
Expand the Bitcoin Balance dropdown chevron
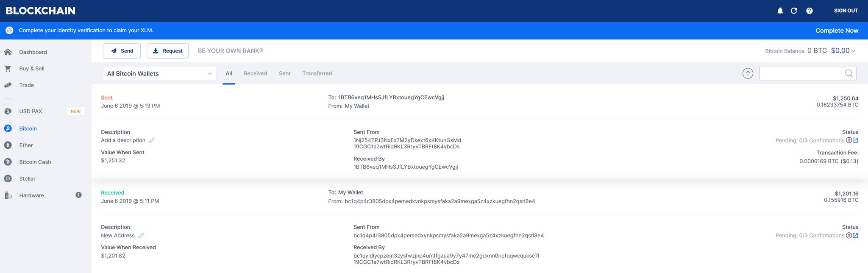[853, 51]
